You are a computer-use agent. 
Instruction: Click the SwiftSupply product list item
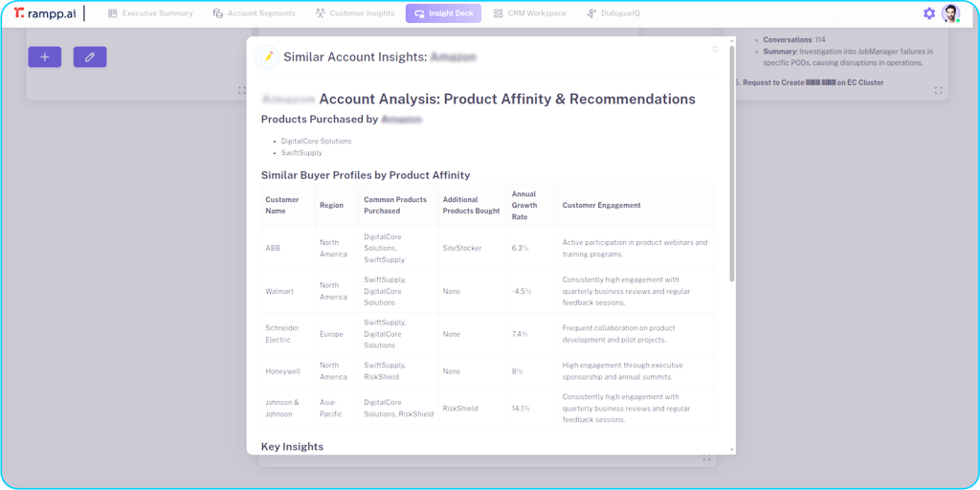pyautogui.click(x=301, y=153)
